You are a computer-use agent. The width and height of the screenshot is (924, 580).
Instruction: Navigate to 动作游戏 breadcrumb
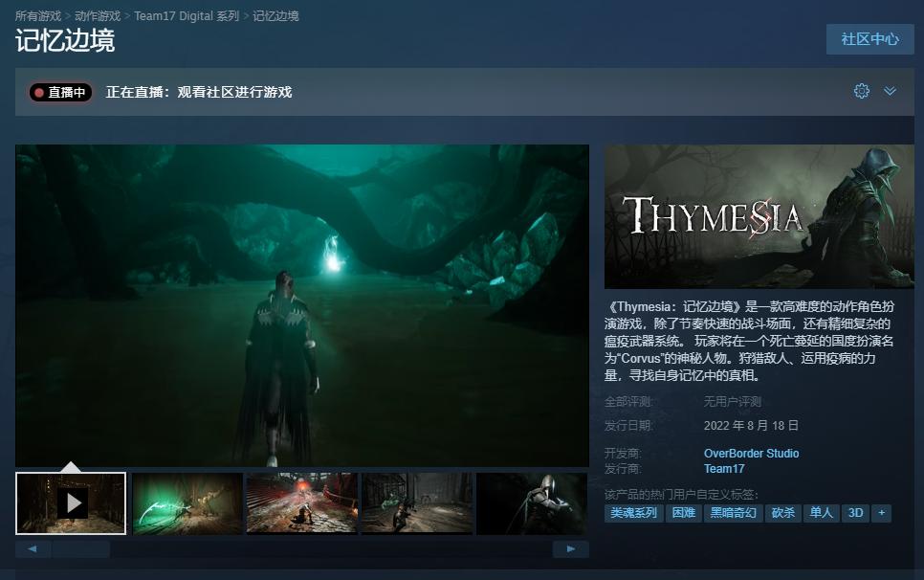click(98, 16)
